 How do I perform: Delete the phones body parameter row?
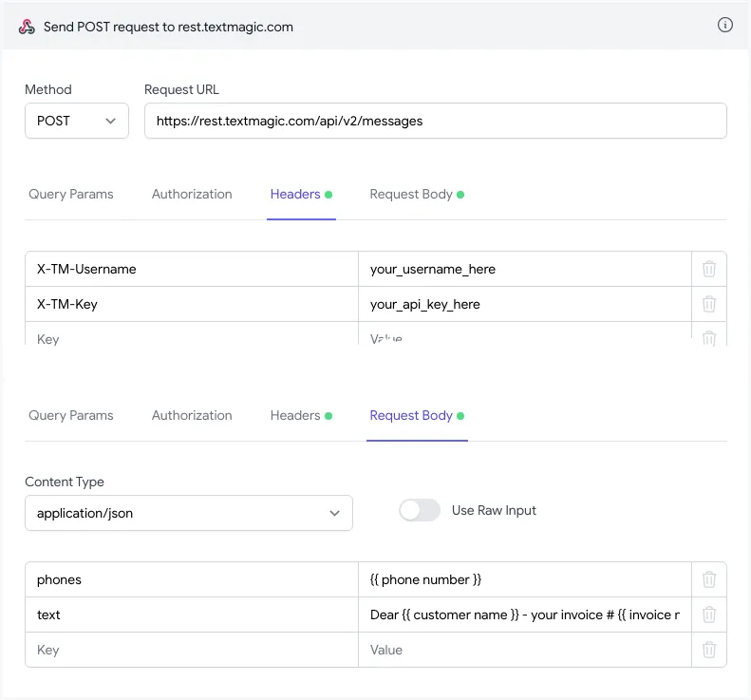point(708,579)
